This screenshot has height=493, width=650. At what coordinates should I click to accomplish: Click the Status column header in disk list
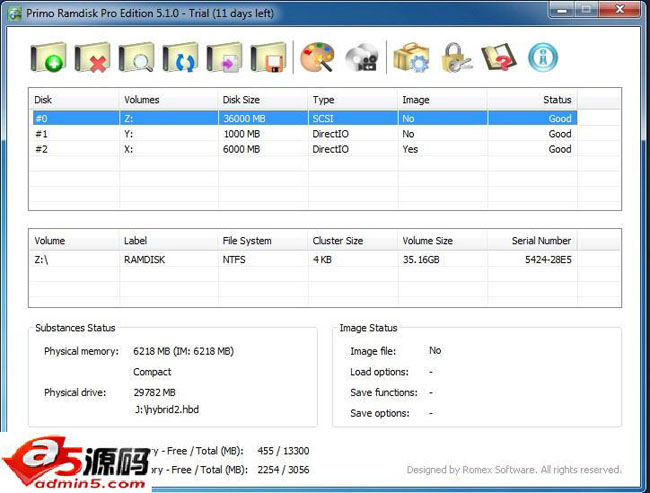click(532, 100)
